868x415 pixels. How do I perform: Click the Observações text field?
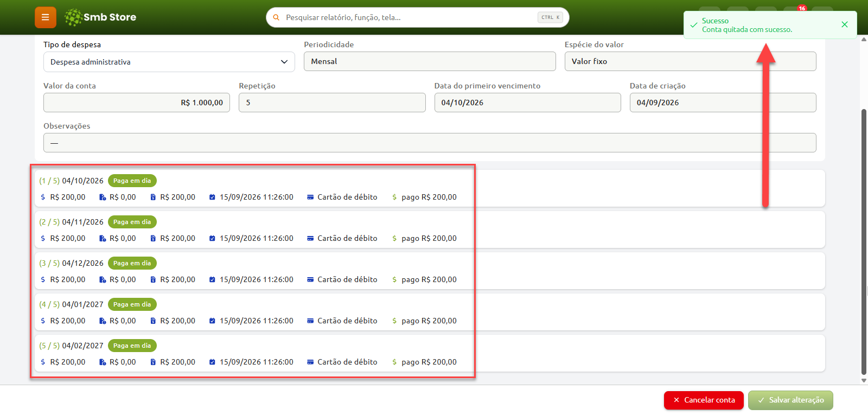pos(430,143)
